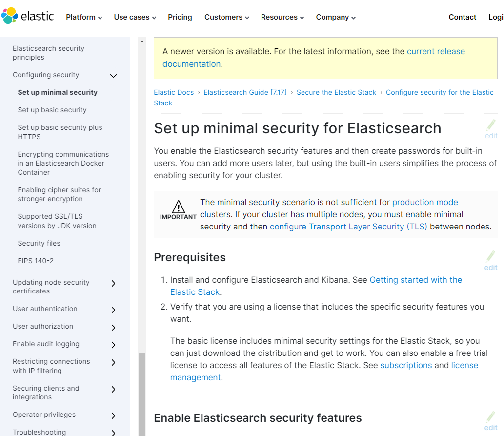This screenshot has width=504, height=436.
Task: Open Securing clients and integrations item
Action: click(46, 393)
